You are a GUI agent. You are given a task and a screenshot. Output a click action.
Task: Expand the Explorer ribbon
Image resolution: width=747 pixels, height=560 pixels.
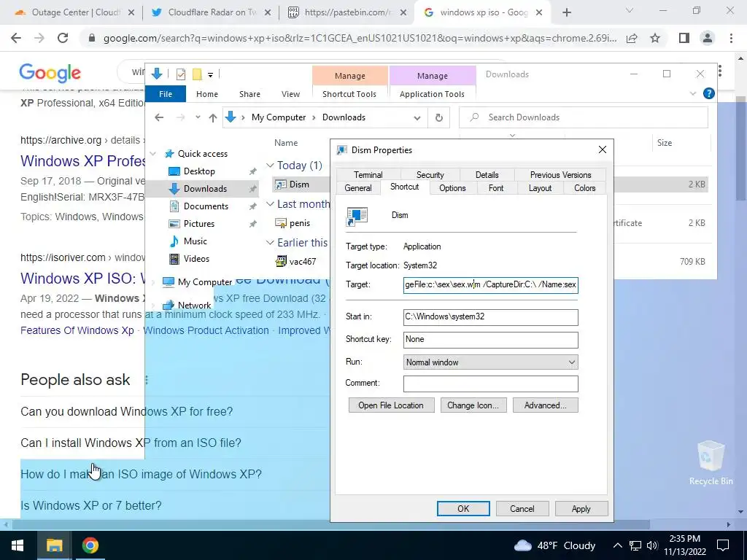tap(693, 94)
